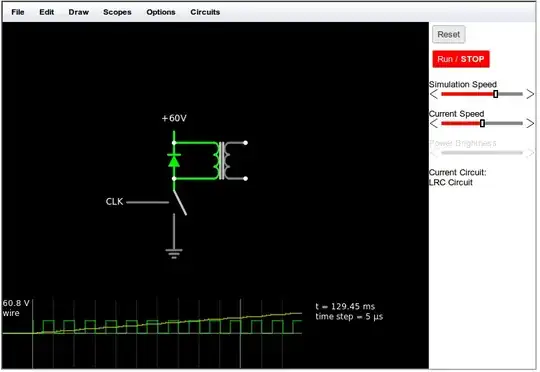This screenshot has width=540, height=372.
Task: Click Current Speed decrease left arrow
Action: pyautogui.click(x=434, y=123)
